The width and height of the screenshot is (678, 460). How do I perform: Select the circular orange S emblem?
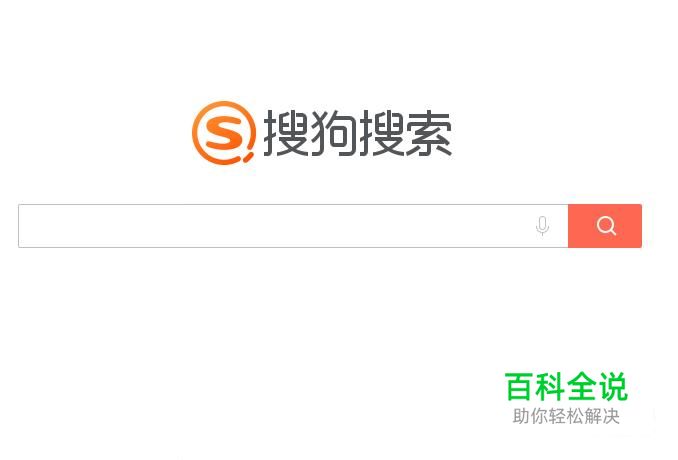click(224, 133)
